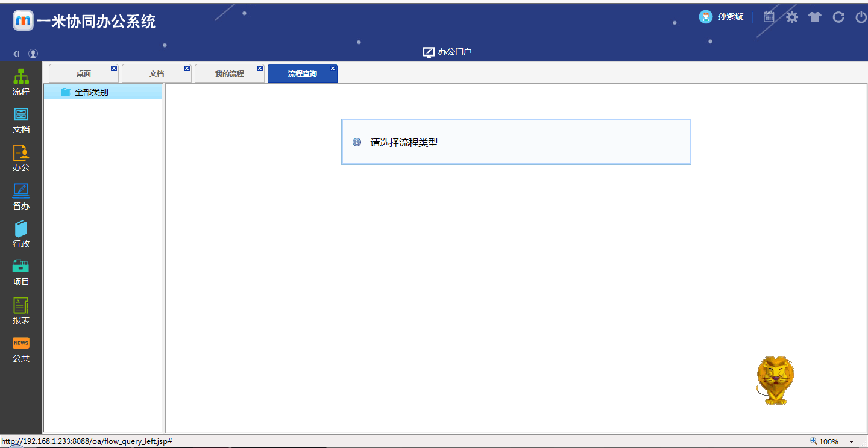Click the 全部类别 folder icon
The width and height of the screenshot is (868, 448).
coord(66,92)
